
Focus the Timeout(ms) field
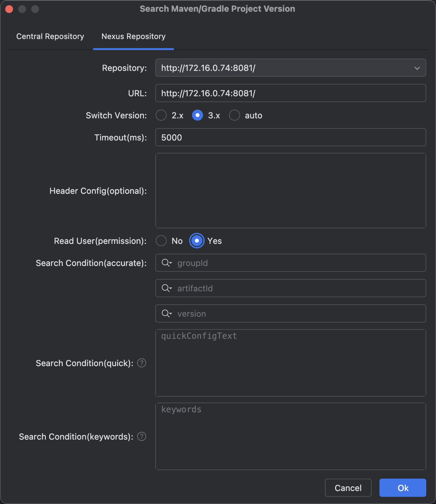click(290, 138)
